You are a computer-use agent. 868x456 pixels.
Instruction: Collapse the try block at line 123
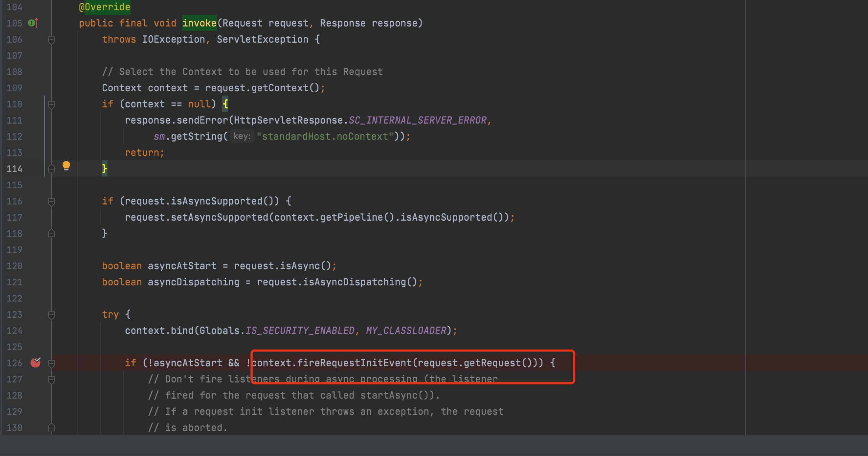point(52,315)
